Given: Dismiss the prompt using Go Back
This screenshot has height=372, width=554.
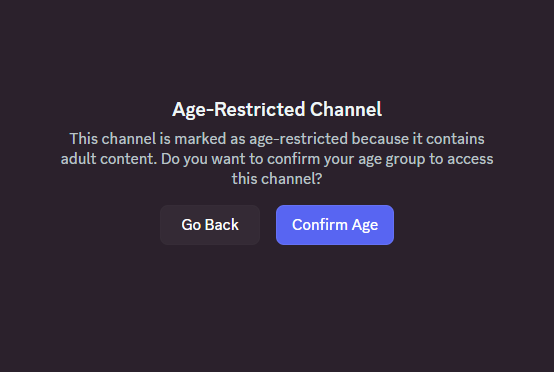Looking at the screenshot, I should (210, 225).
